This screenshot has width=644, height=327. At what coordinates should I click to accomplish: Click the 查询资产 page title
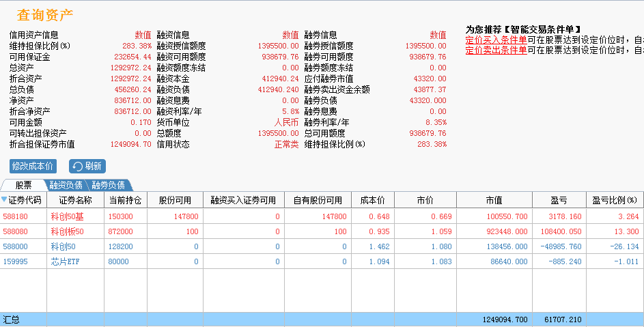coord(45,15)
